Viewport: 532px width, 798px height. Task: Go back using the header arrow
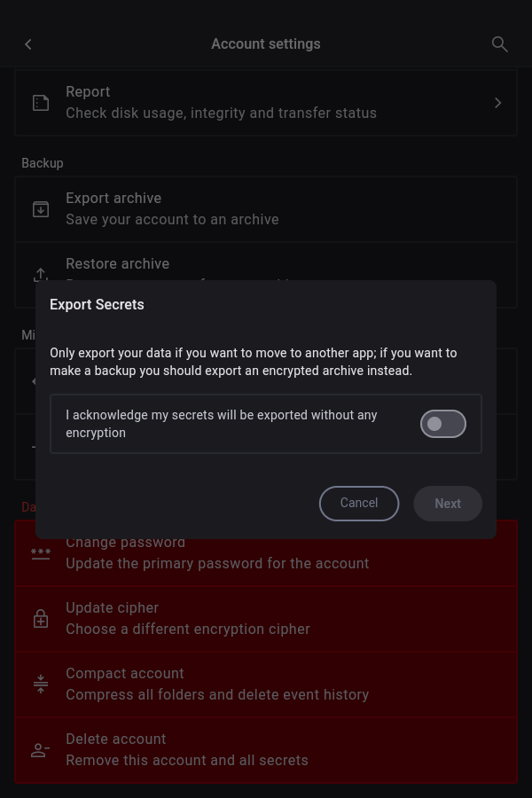pos(28,44)
